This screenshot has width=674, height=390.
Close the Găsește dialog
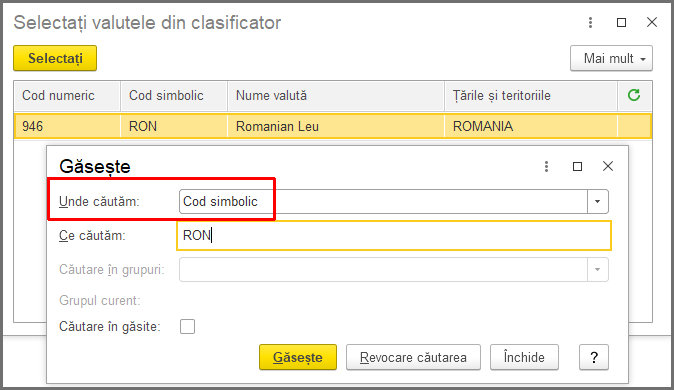coord(608,166)
